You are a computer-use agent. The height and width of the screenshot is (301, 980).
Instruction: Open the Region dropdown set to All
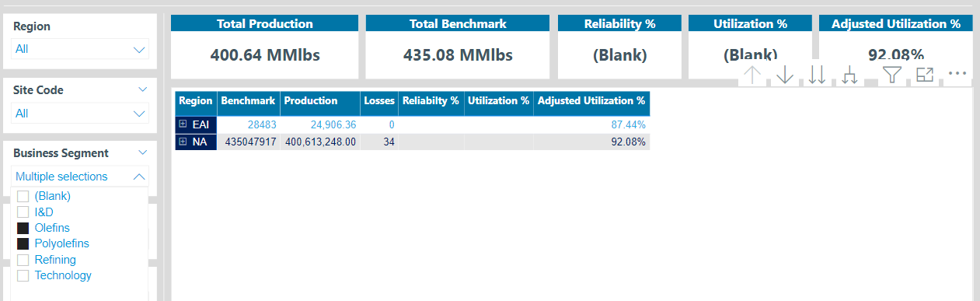point(80,49)
